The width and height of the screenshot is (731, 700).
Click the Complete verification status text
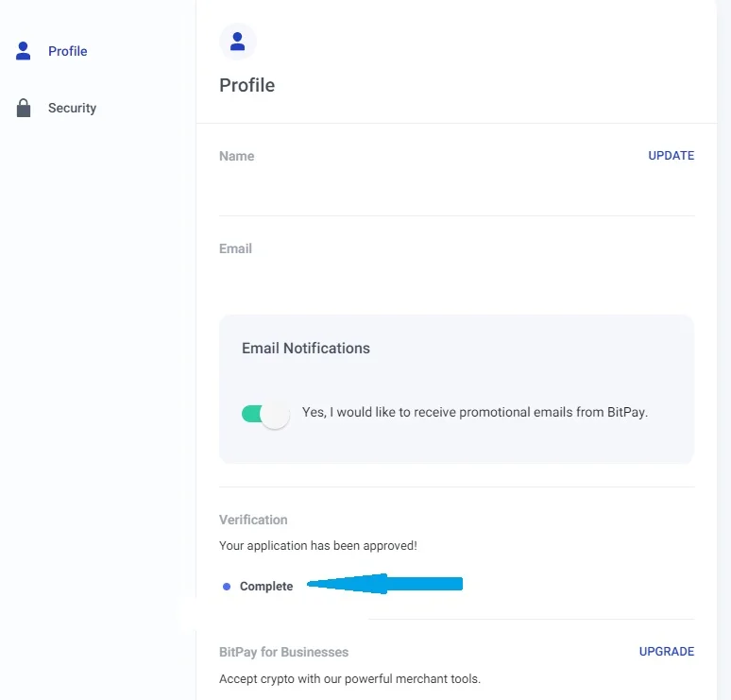[266, 587]
